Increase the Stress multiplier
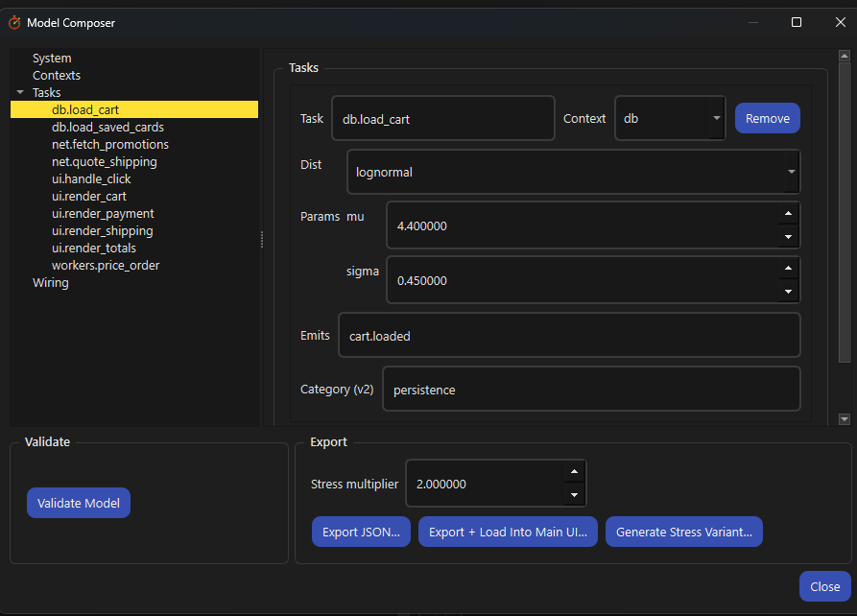Image resolution: width=857 pixels, height=616 pixels. click(x=575, y=472)
